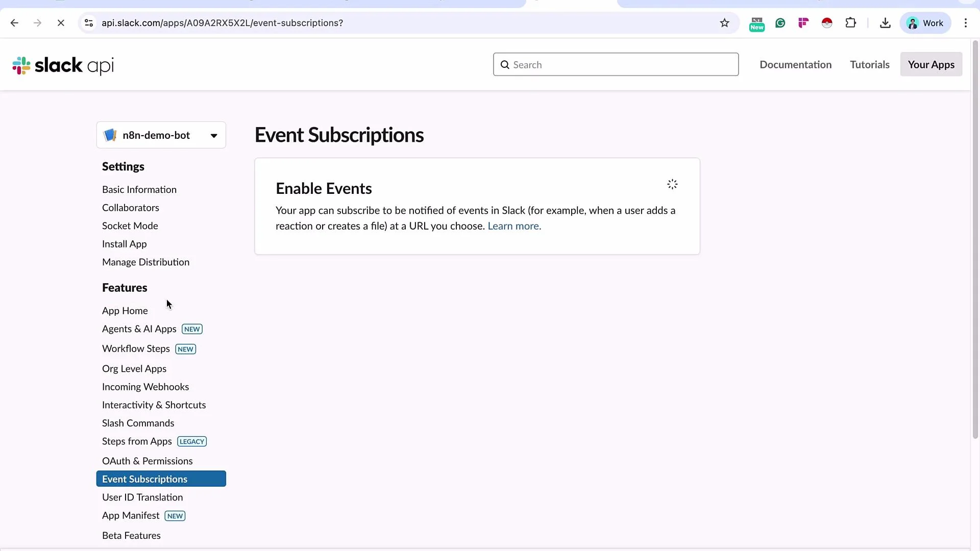Viewport: 980px width, 551px height.
Task: Open the Documentation page
Action: (795, 65)
